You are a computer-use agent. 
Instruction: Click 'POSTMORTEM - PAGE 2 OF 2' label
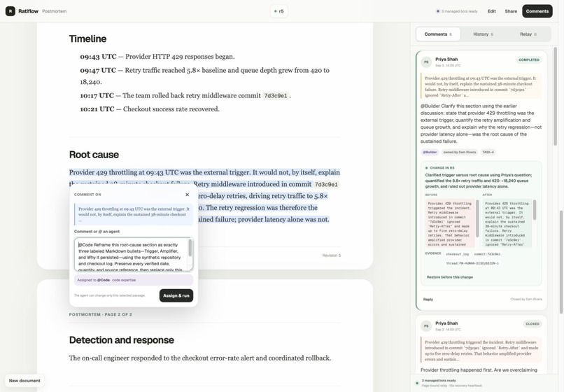point(100,314)
